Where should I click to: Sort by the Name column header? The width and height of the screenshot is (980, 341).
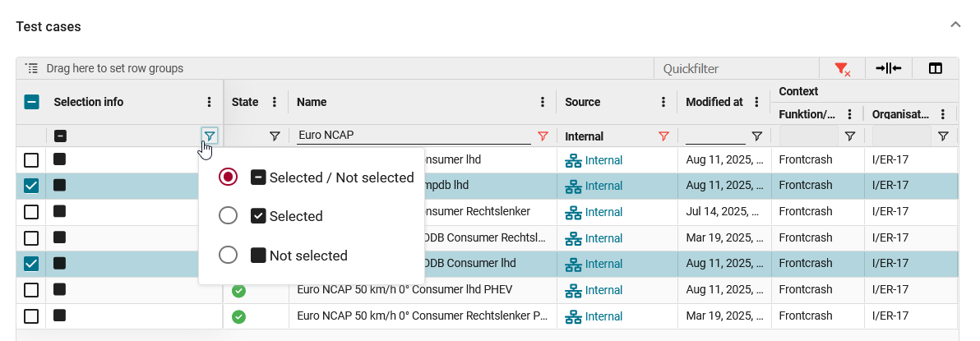click(312, 102)
